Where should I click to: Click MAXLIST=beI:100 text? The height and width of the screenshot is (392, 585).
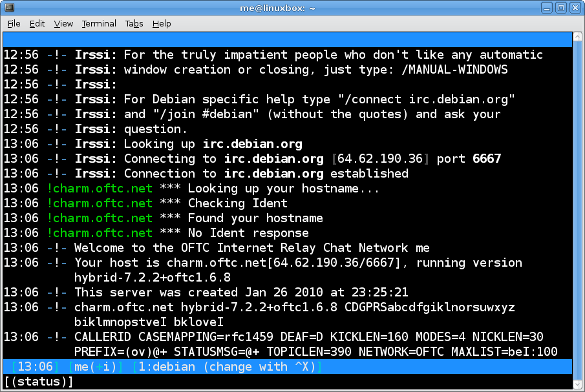[x=504, y=352]
